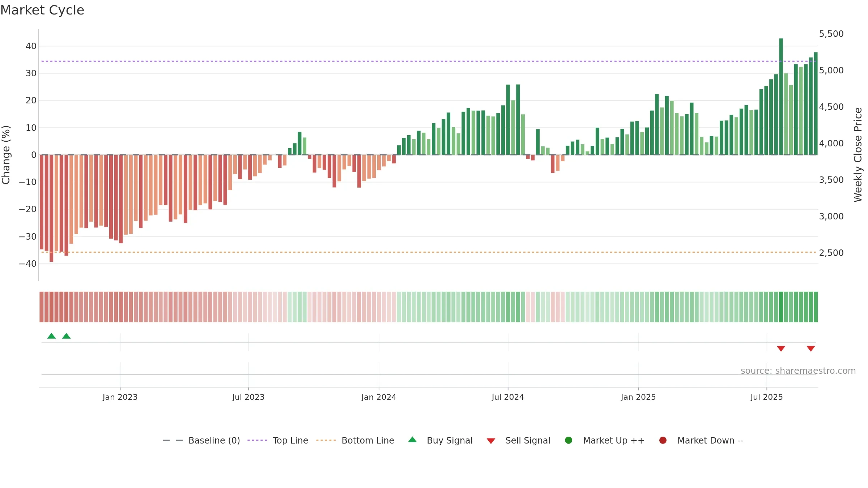Click the first dark red heatmap cell at left
868x488 pixels.
42,307
